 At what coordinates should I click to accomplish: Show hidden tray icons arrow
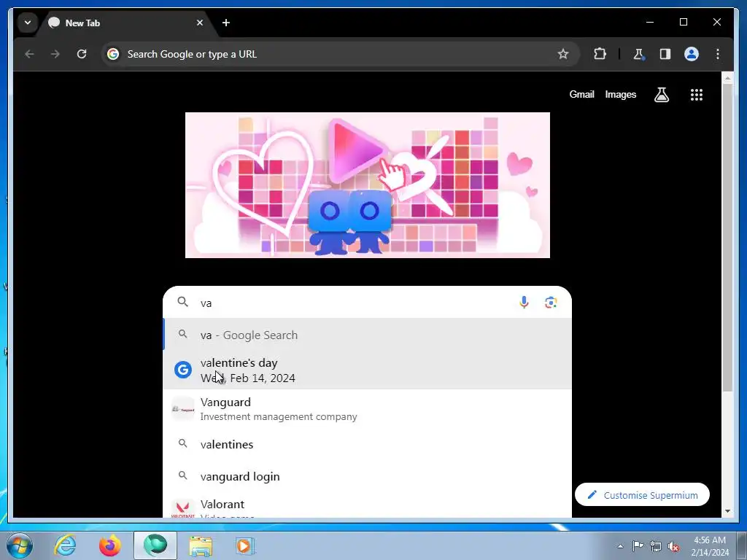[x=620, y=546]
